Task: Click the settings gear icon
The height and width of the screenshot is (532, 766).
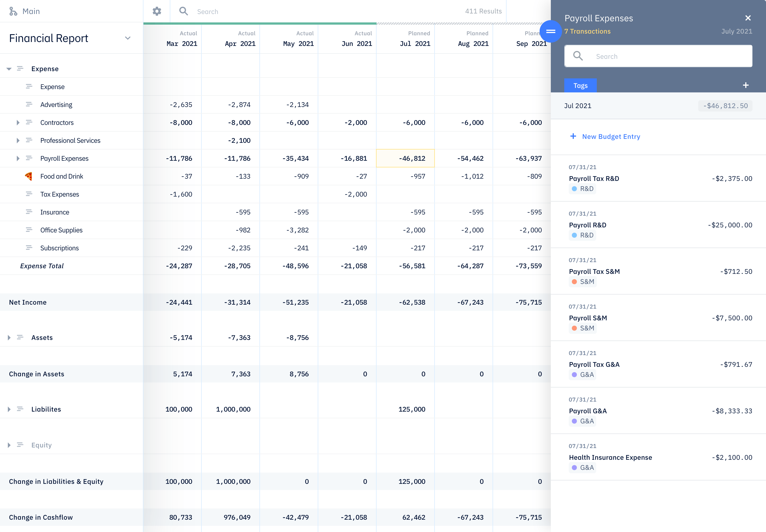Action: point(157,10)
